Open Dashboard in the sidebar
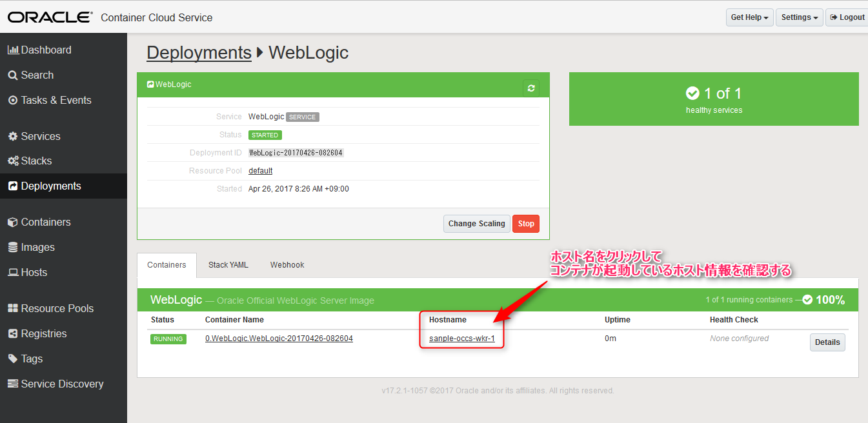The height and width of the screenshot is (423, 868). coord(63,50)
